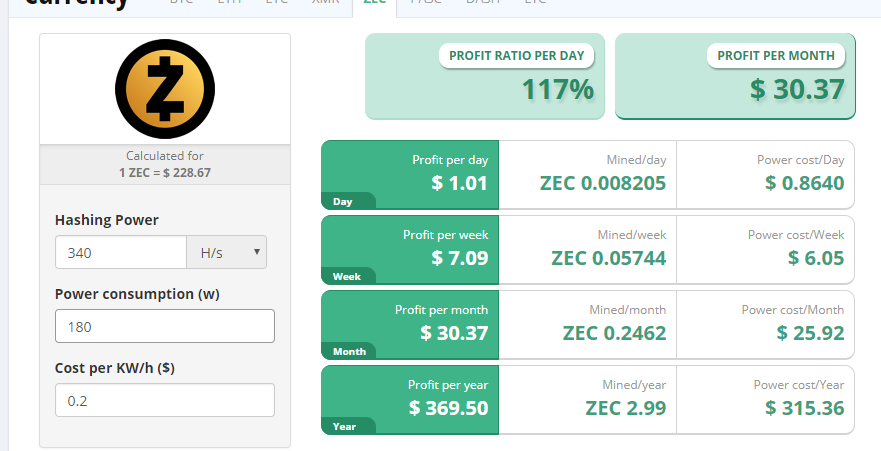Click the Power cost/Year $ 315.36 cell

click(x=765, y=400)
